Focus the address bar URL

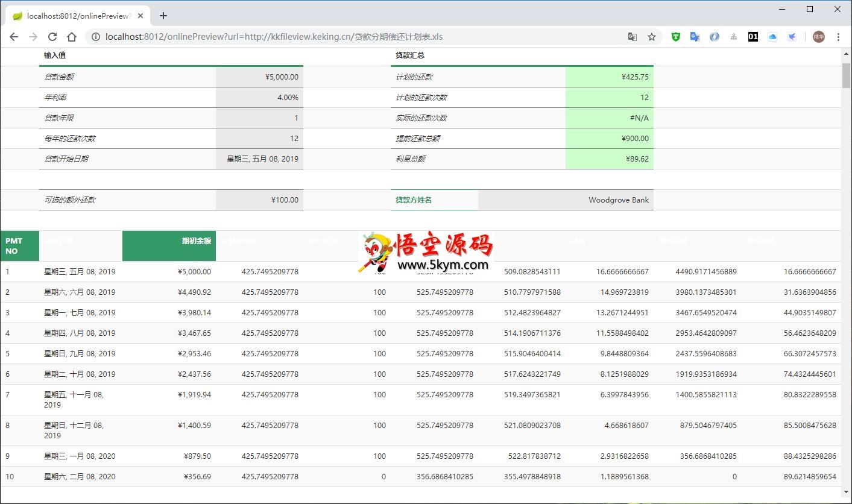tap(274, 37)
